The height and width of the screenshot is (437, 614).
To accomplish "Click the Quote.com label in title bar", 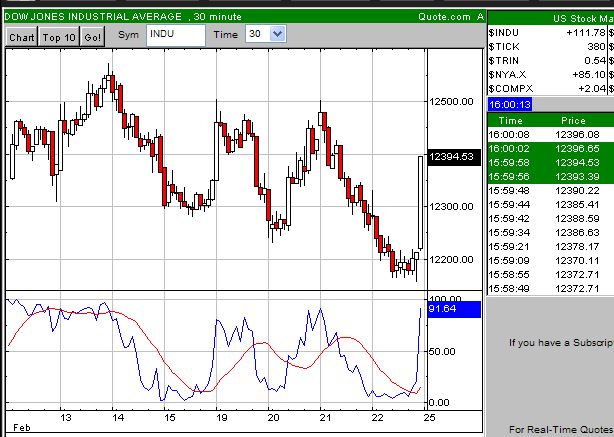I will coord(446,16).
